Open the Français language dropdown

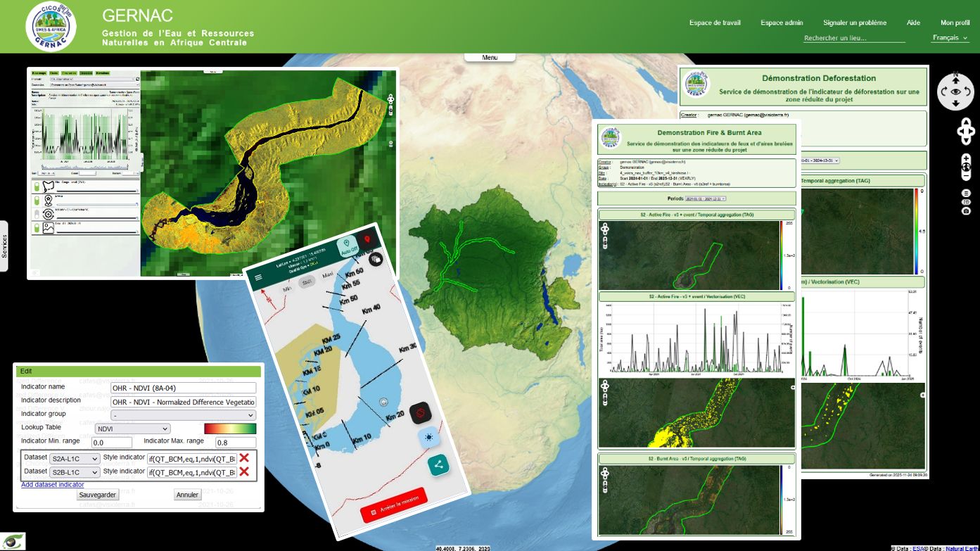950,38
